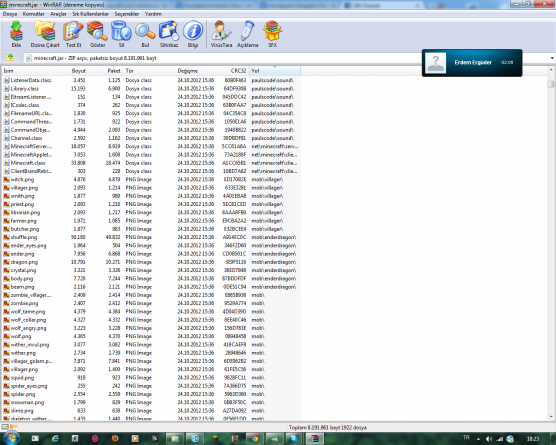The image size is (556, 445).
Task: Click the SFX toolbar icon
Action: click(x=272, y=34)
